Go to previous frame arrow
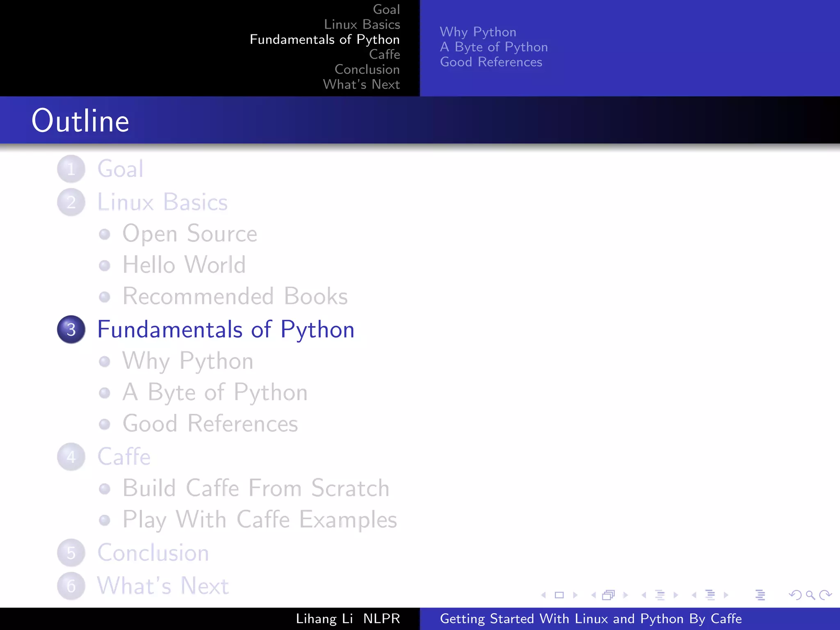 point(593,595)
